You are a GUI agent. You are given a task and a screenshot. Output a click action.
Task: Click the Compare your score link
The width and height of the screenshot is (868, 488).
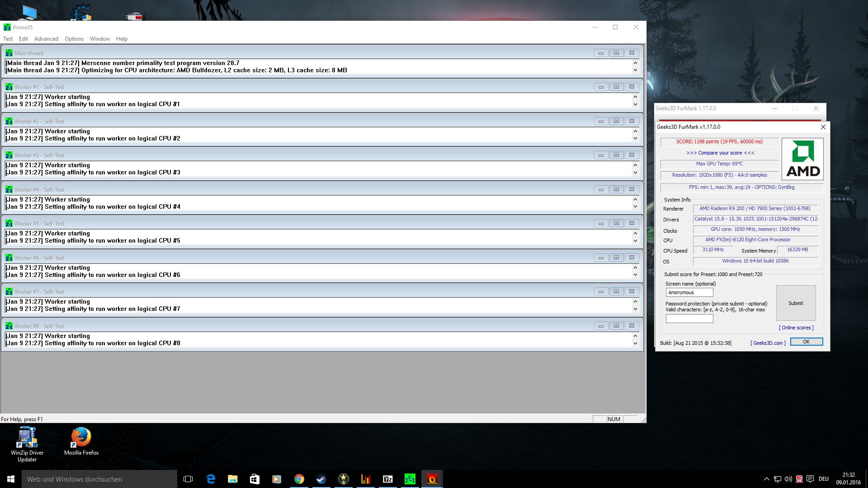720,153
